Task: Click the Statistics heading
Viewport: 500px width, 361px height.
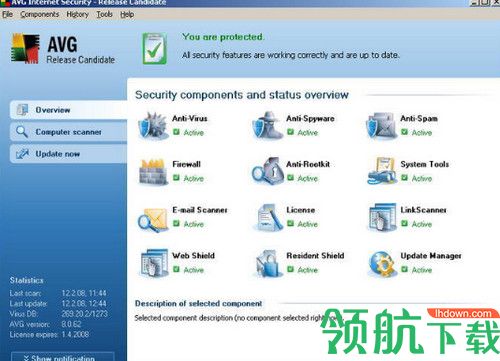Action: [x=27, y=280]
